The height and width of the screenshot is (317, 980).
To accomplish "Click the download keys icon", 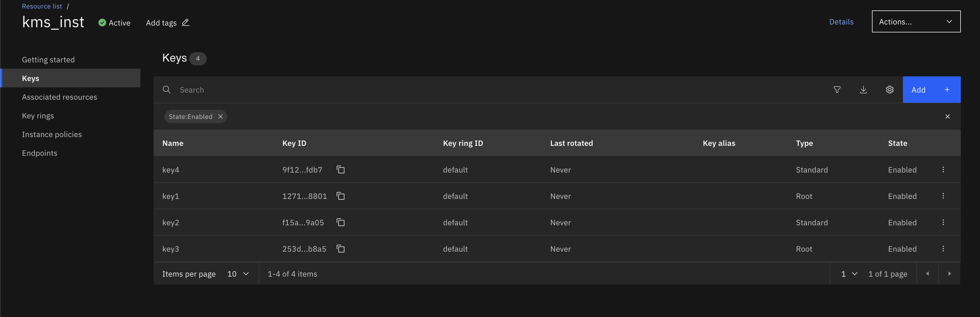I will click(x=863, y=90).
